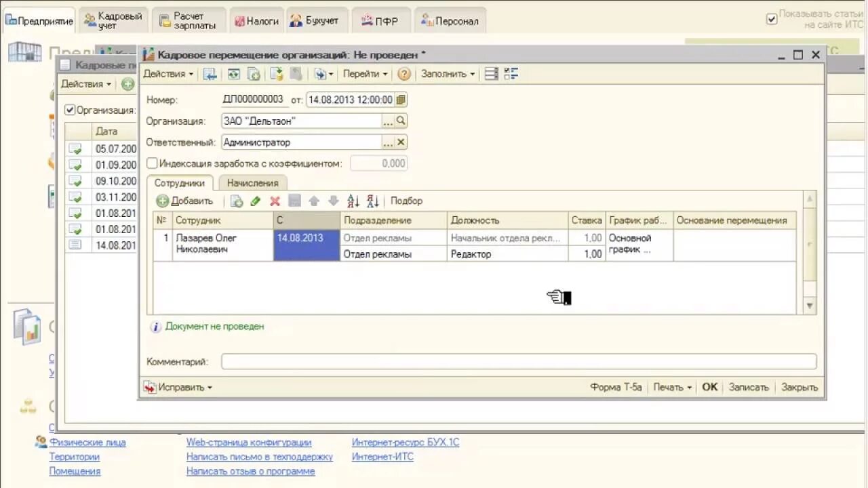Toggle Организация checkbox in background list window
The height and width of the screenshot is (488, 868).
70,110
